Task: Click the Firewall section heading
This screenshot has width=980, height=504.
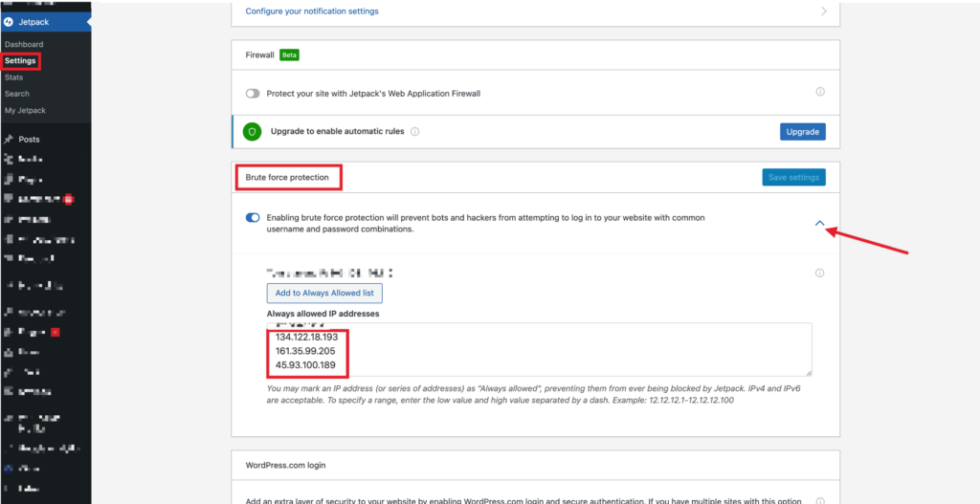Action: click(260, 55)
